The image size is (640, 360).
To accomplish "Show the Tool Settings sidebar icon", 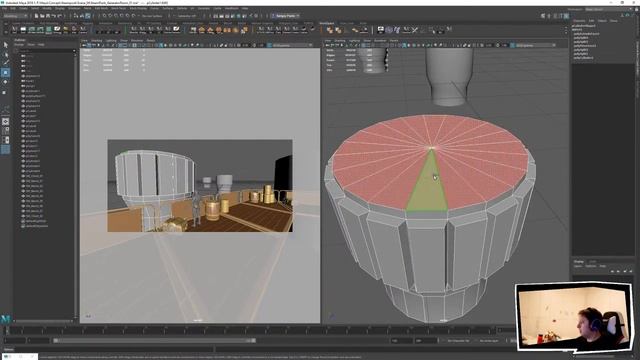I will (561, 16).
